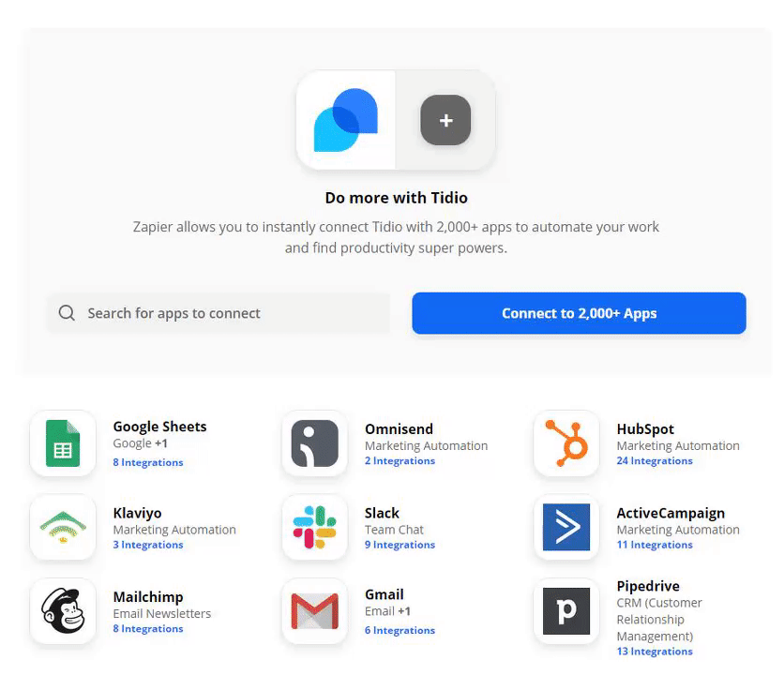Open the Klaviyo app icon

63,527
